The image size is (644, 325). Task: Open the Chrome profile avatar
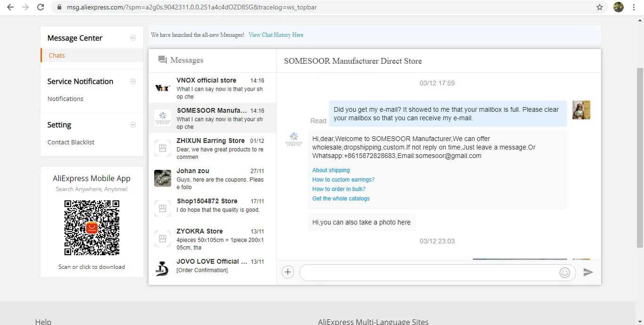coord(619,7)
